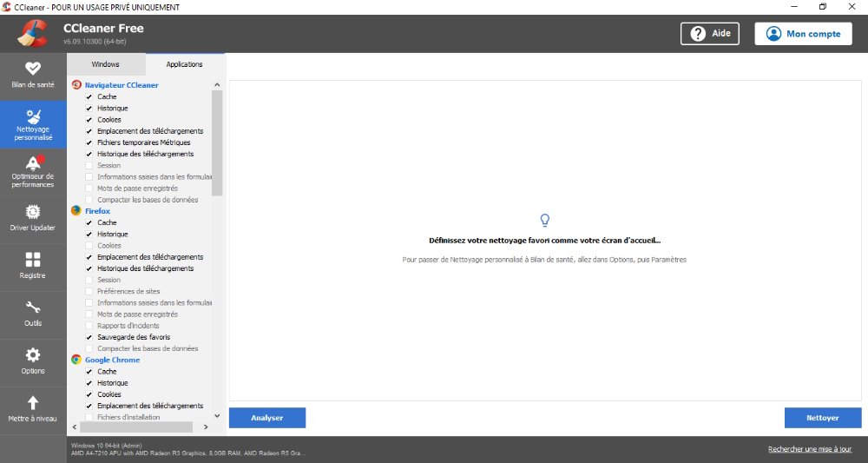The height and width of the screenshot is (463, 868).
Task: Click horizontal scroll left arrow
Action: click(75, 427)
